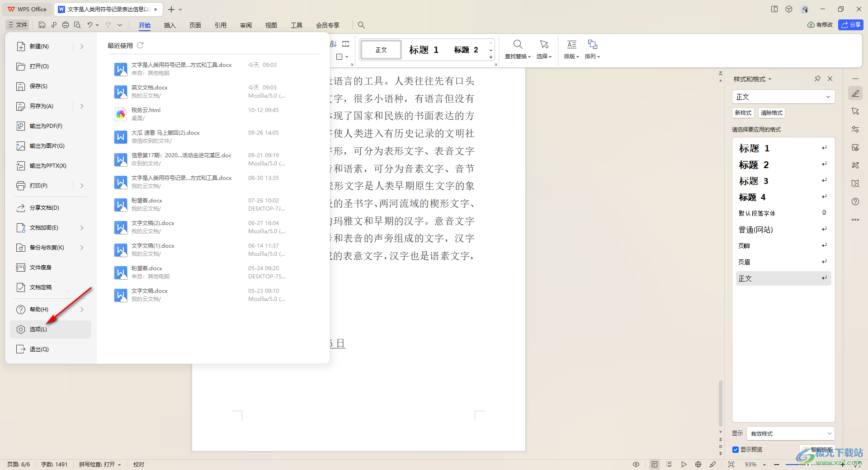Open the search magnifier in ribbon tabs

361,25
